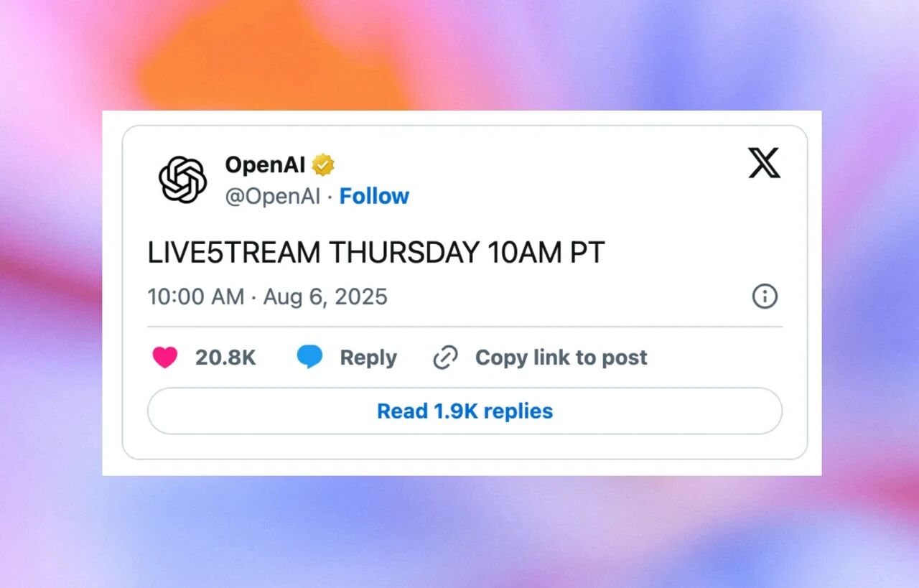Click the 10:00 AM post time

coord(196,297)
